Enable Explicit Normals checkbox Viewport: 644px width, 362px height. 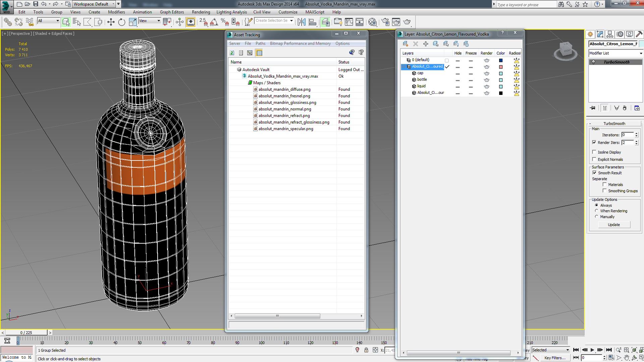tap(594, 159)
